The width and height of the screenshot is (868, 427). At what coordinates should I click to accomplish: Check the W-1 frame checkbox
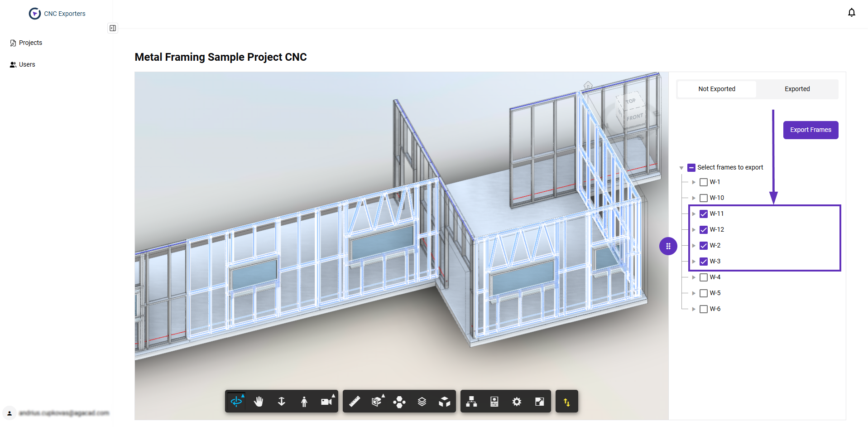point(704,182)
